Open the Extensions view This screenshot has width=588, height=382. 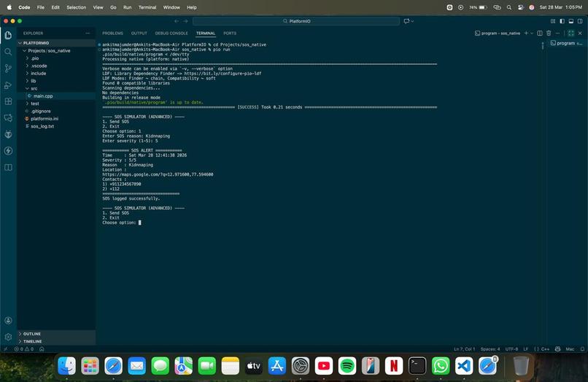[x=8, y=101]
